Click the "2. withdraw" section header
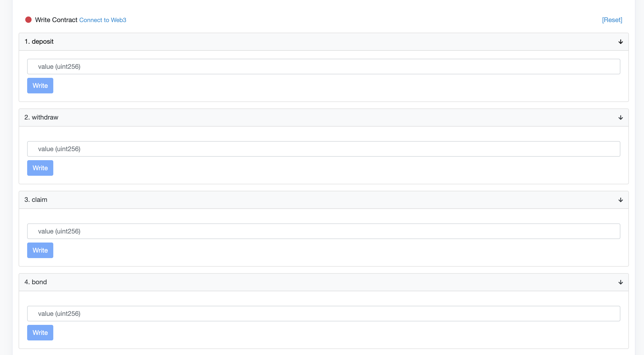Screen dimensions: 644x355 tap(41, 117)
